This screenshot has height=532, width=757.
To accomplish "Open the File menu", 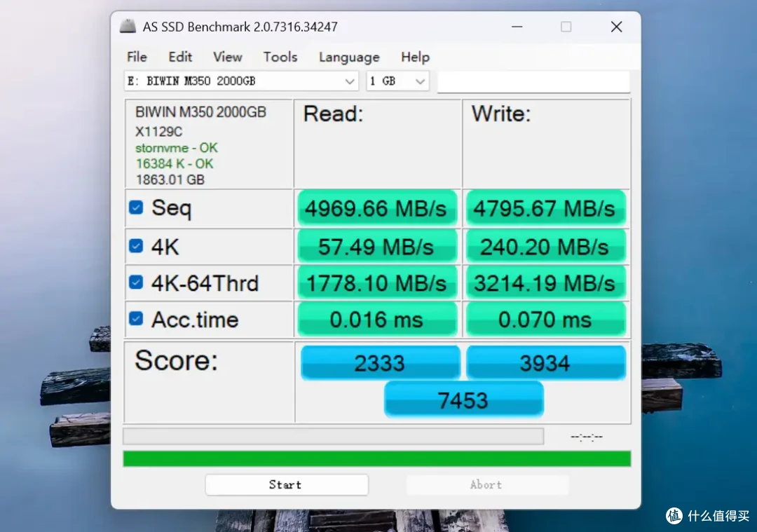I will (137, 57).
